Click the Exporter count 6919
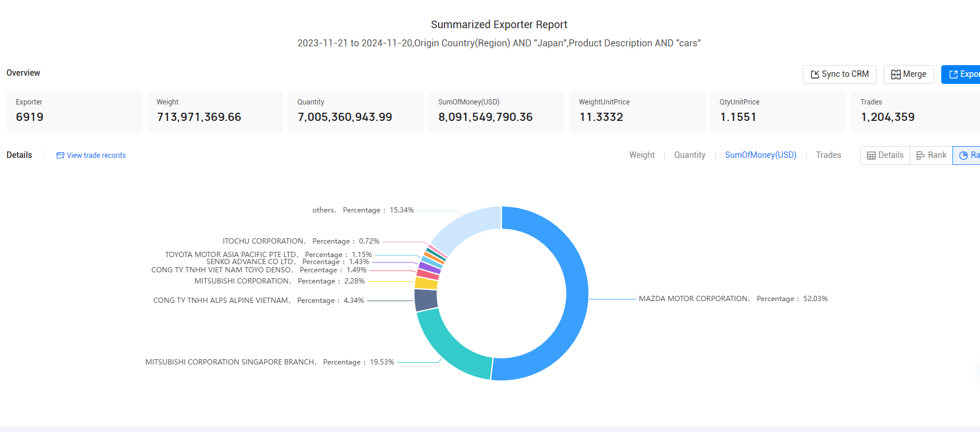 [x=30, y=117]
